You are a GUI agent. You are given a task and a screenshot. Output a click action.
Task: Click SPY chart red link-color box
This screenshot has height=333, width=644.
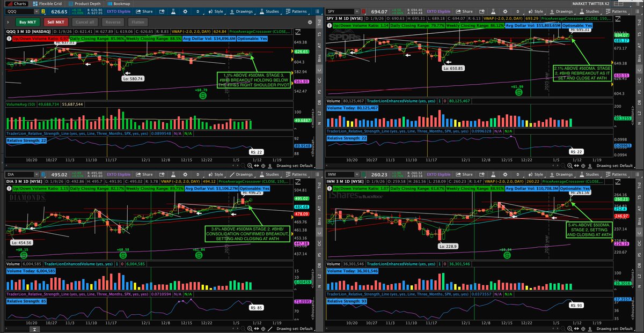[364, 12]
